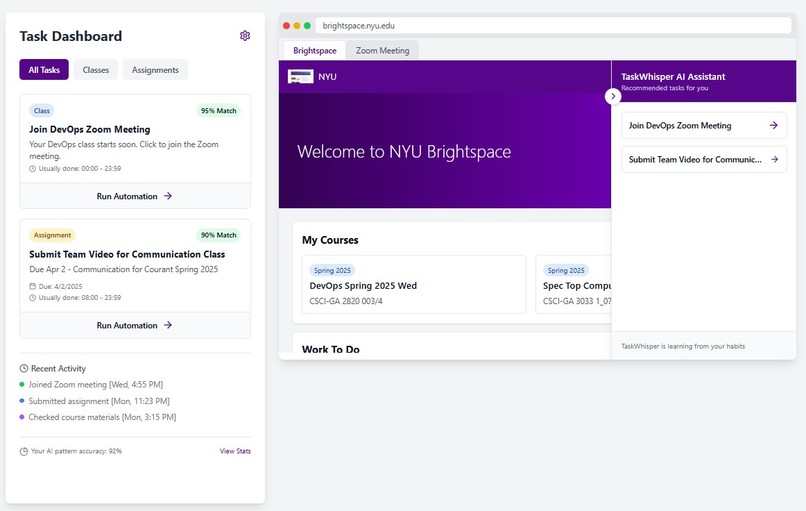Open Submit Team Video recommendation in TaskWhisper

coord(704,159)
